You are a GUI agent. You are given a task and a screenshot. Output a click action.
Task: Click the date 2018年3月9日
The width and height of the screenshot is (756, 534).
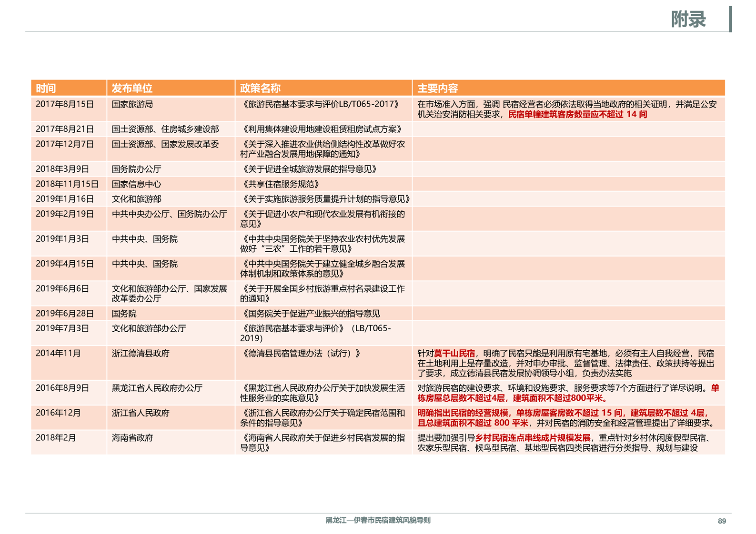click(62, 169)
